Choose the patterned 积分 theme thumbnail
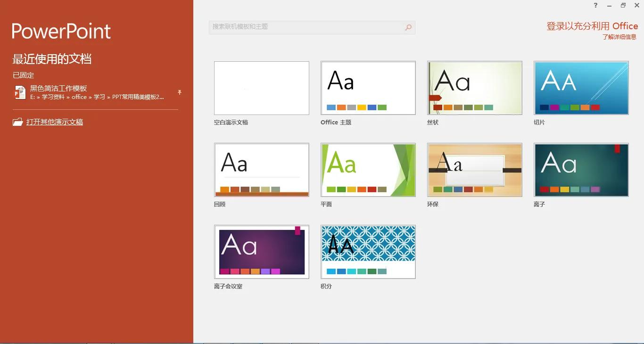 [x=368, y=252]
